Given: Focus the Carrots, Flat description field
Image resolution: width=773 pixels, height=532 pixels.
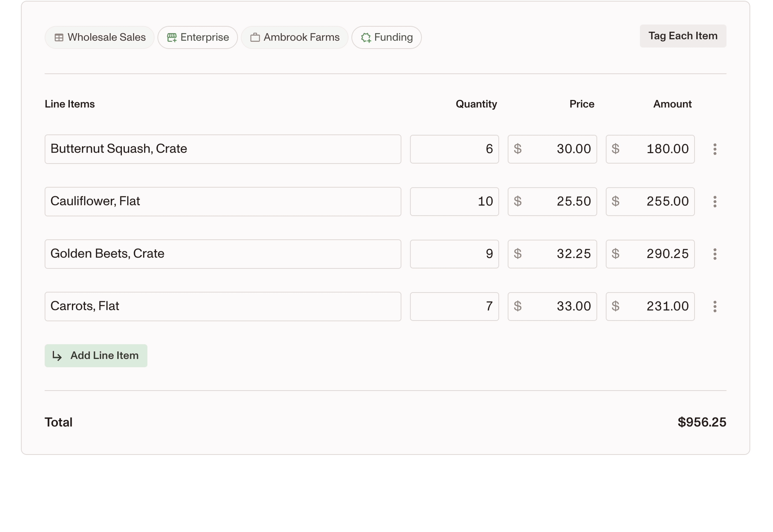Looking at the screenshot, I should [x=223, y=306].
